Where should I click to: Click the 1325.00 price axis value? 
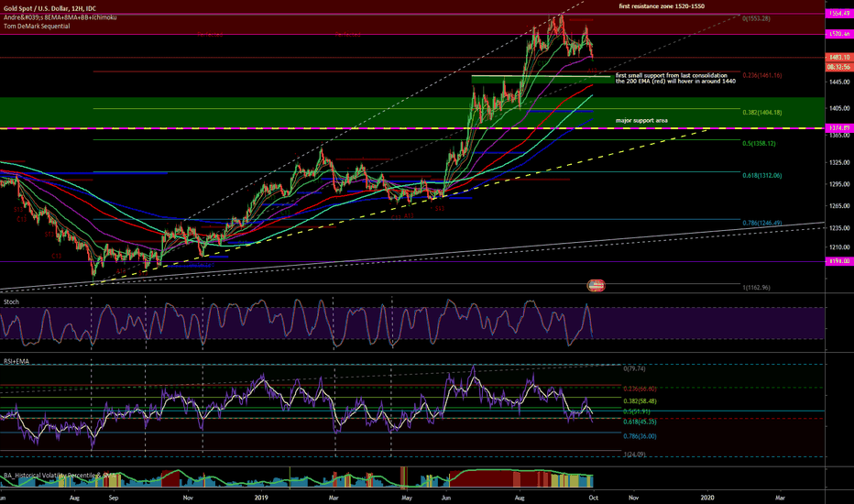(x=839, y=162)
